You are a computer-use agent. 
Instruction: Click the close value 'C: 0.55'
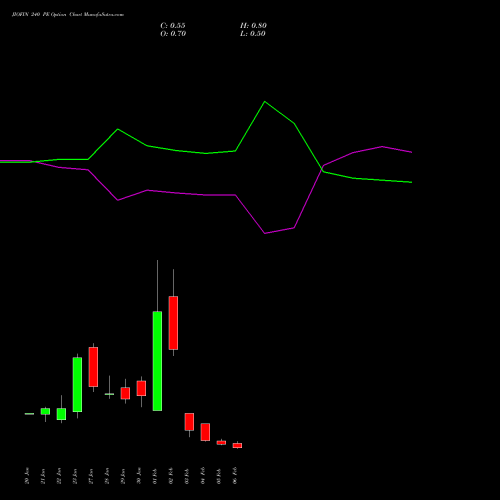tap(173, 26)
